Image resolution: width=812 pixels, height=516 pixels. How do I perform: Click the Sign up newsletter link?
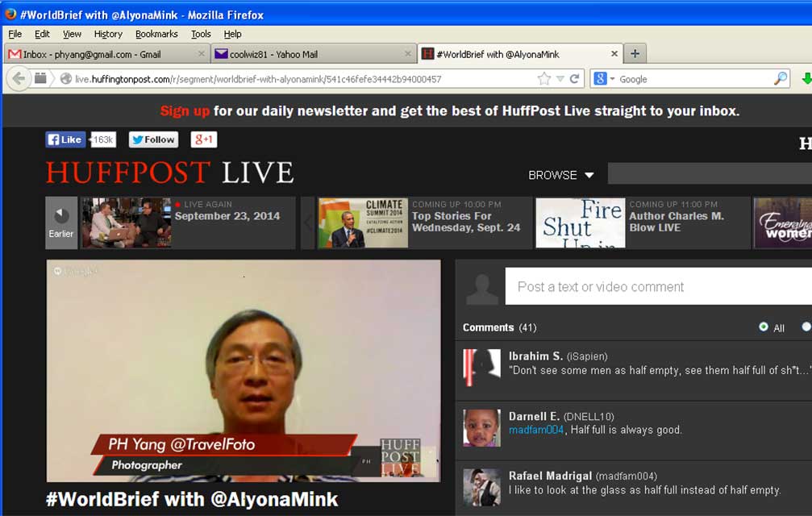pos(185,110)
